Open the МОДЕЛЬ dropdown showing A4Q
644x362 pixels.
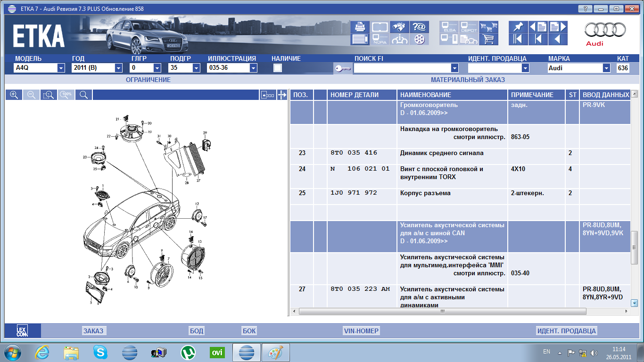point(61,68)
